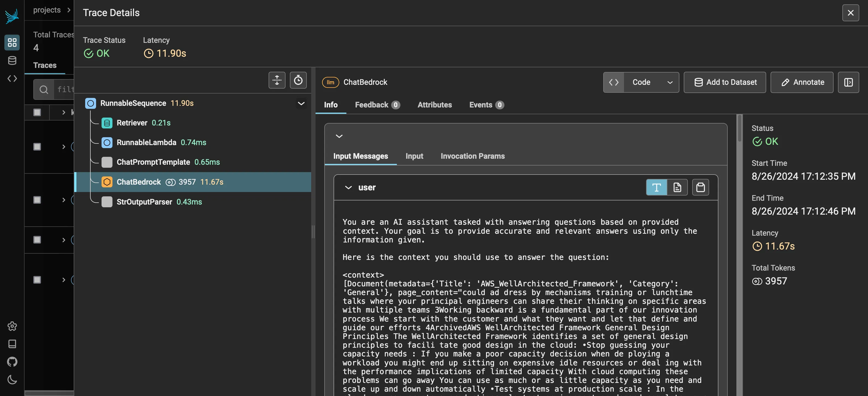The width and height of the screenshot is (868, 396).
Task: Check the first trace row checkbox
Action: [37, 147]
